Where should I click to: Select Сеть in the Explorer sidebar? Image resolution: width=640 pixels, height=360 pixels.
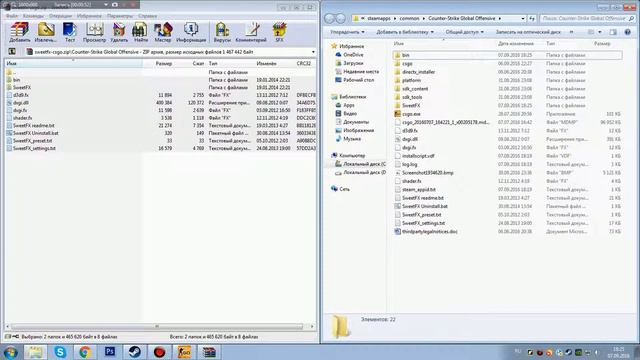pyautogui.click(x=344, y=189)
